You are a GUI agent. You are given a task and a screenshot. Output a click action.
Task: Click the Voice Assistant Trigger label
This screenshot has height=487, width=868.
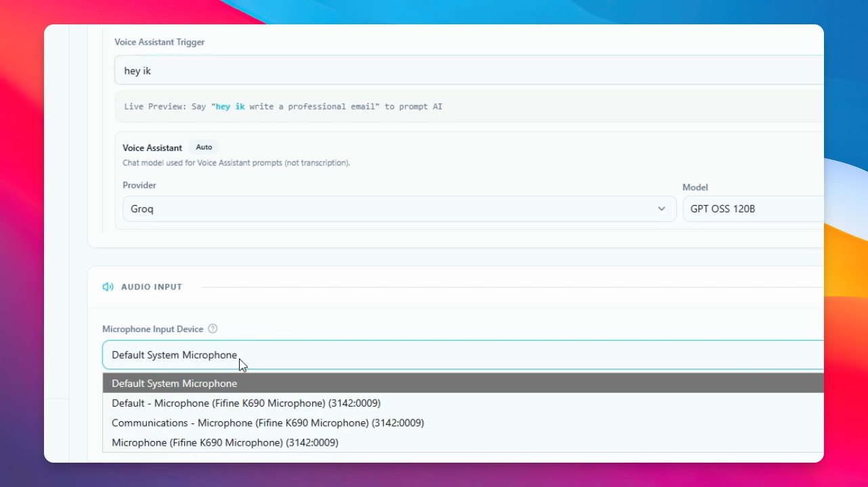[x=160, y=42]
